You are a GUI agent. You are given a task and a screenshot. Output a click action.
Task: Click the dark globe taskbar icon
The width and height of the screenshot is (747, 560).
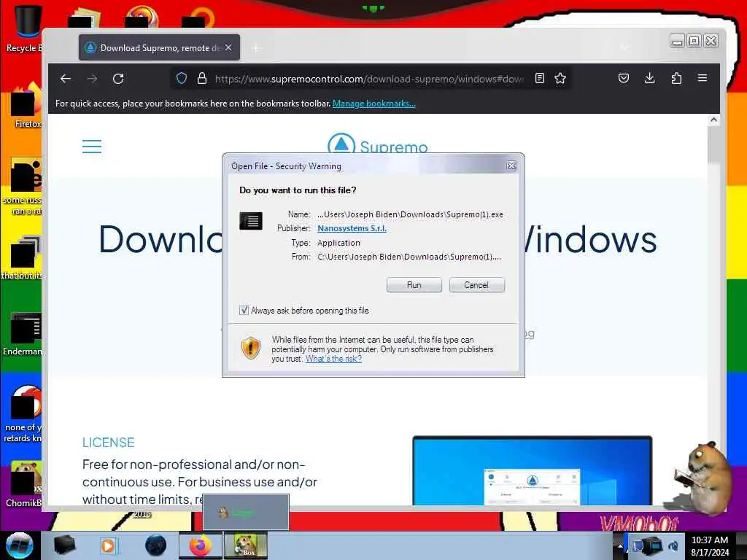coord(155,545)
